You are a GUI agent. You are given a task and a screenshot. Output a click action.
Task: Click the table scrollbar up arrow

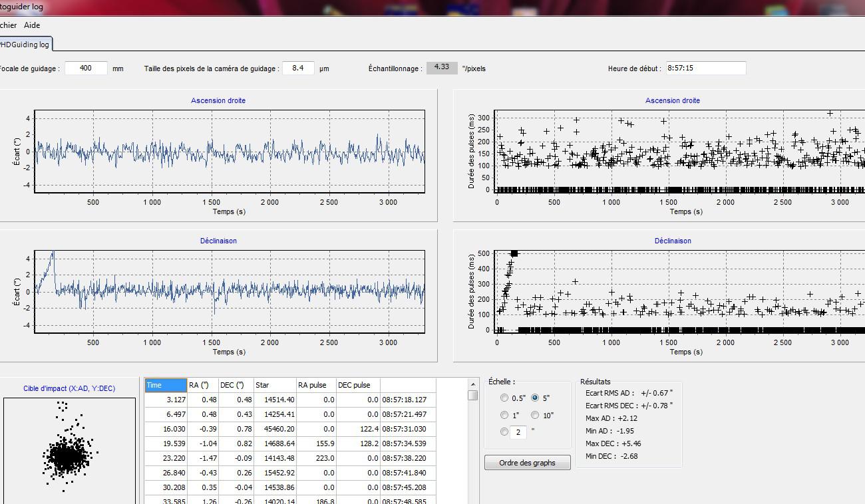click(473, 384)
